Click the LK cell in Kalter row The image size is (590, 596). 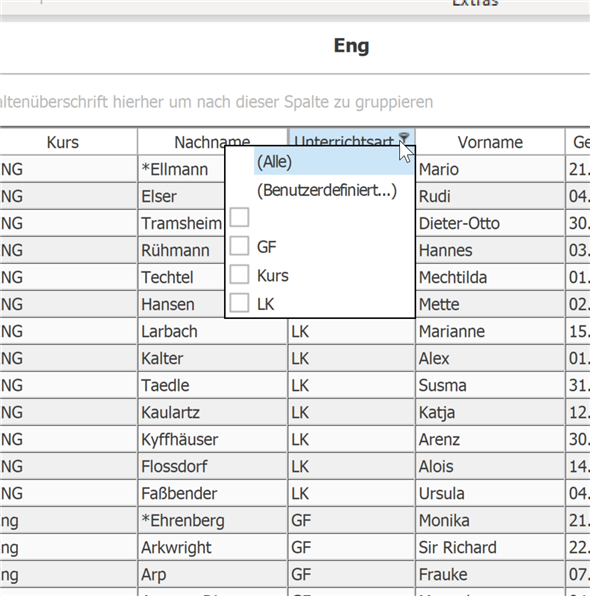[351, 358]
